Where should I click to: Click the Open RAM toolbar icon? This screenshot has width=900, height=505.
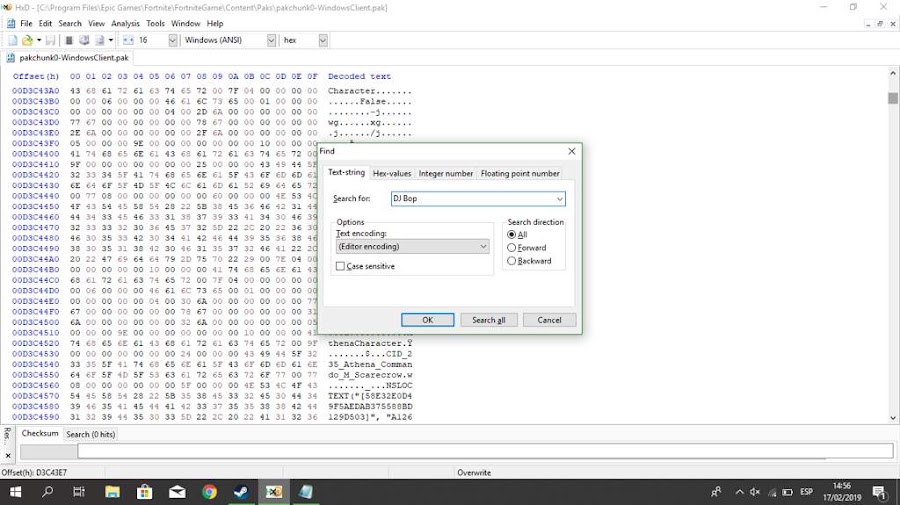coord(69,40)
